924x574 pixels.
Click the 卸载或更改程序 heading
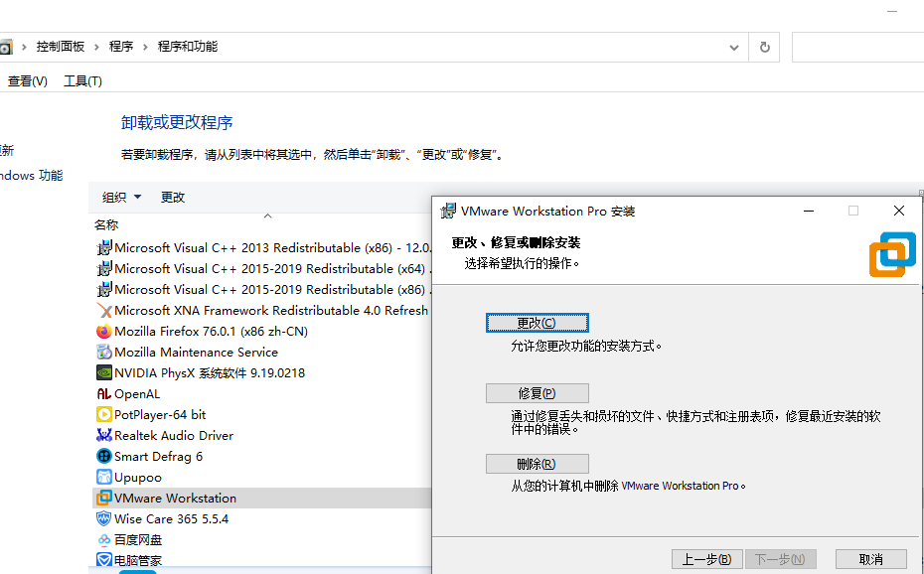(177, 122)
